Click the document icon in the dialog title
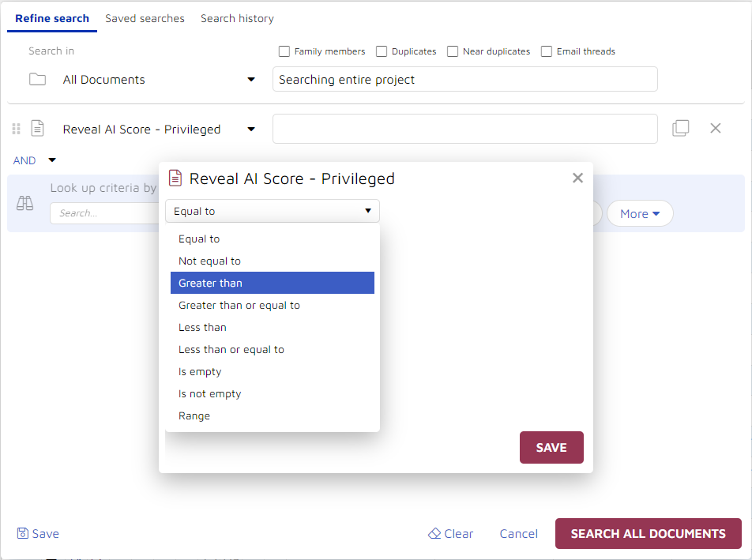752x560 pixels. point(175,178)
